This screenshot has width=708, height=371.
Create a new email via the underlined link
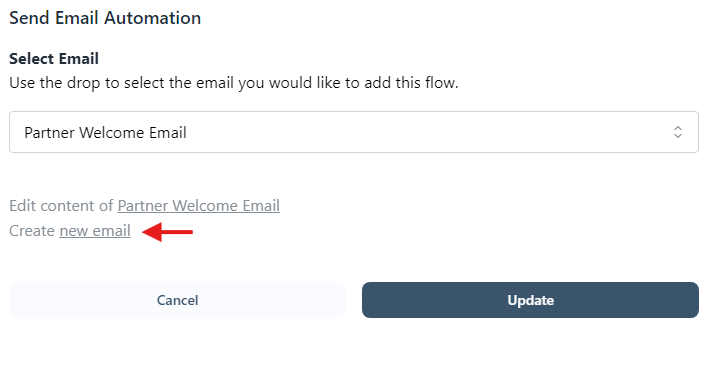95,231
